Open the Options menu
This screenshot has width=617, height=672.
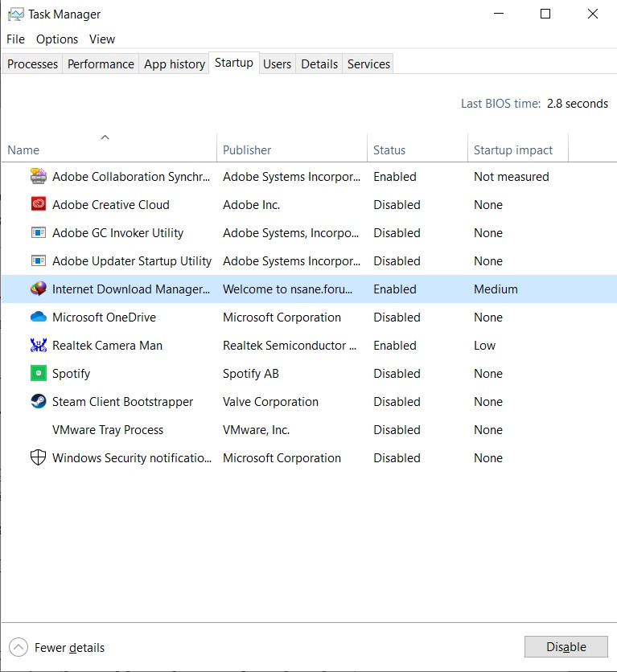57,39
